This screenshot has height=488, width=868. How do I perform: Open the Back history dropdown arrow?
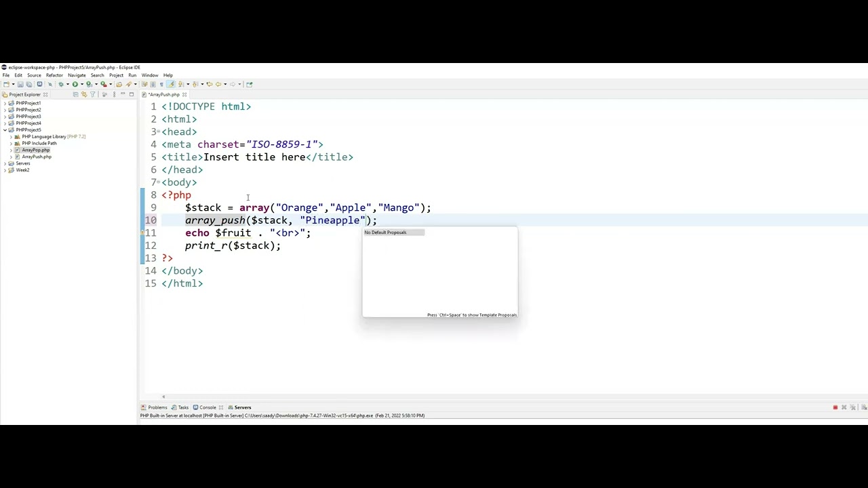click(x=225, y=84)
